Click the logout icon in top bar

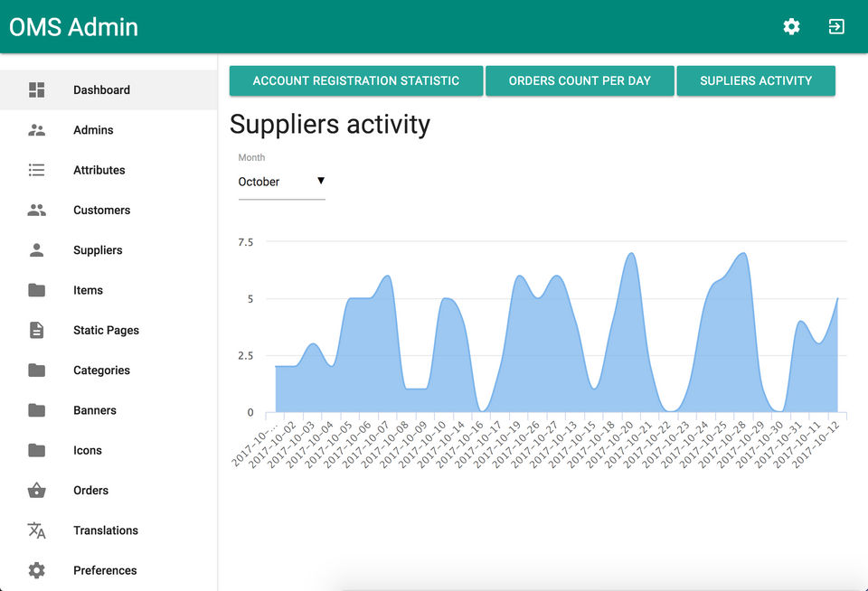pyautogui.click(x=836, y=27)
